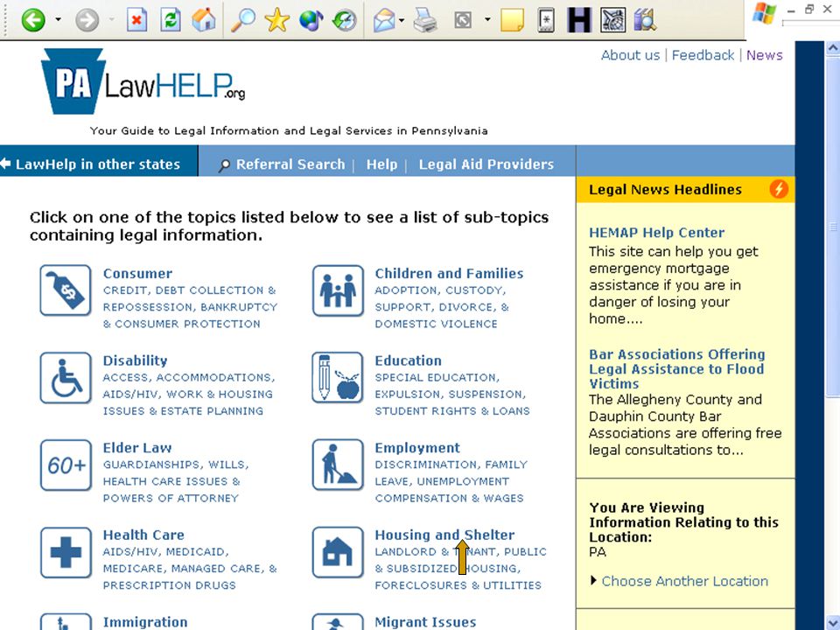The height and width of the screenshot is (630, 840).
Task: Open the News link
Action: pyautogui.click(x=765, y=55)
